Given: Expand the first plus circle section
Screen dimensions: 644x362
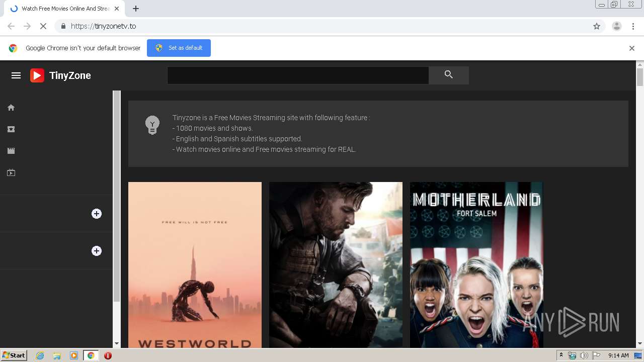Looking at the screenshot, I should click(x=97, y=214).
